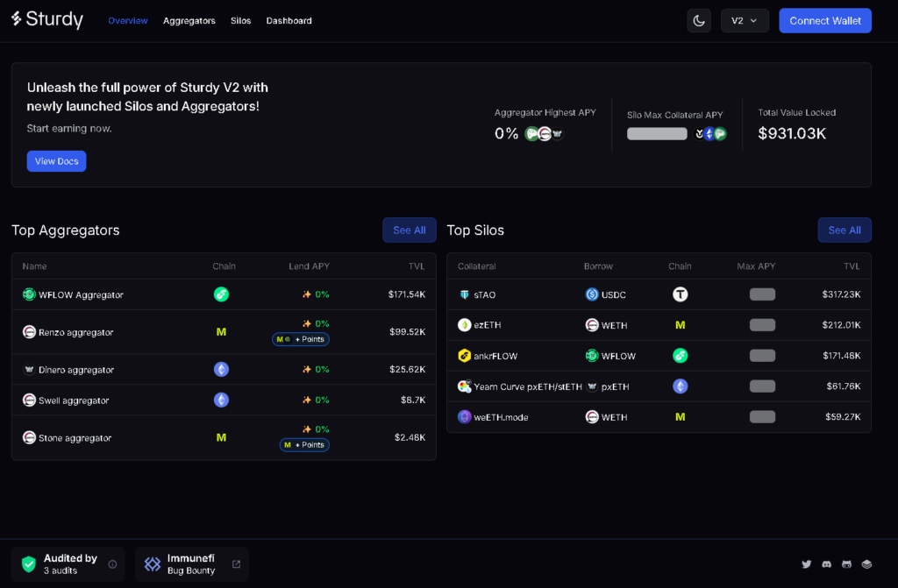This screenshot has width=898, height=588.
Task: Click the Sturdy logo icon
Action: coord(18,18)
